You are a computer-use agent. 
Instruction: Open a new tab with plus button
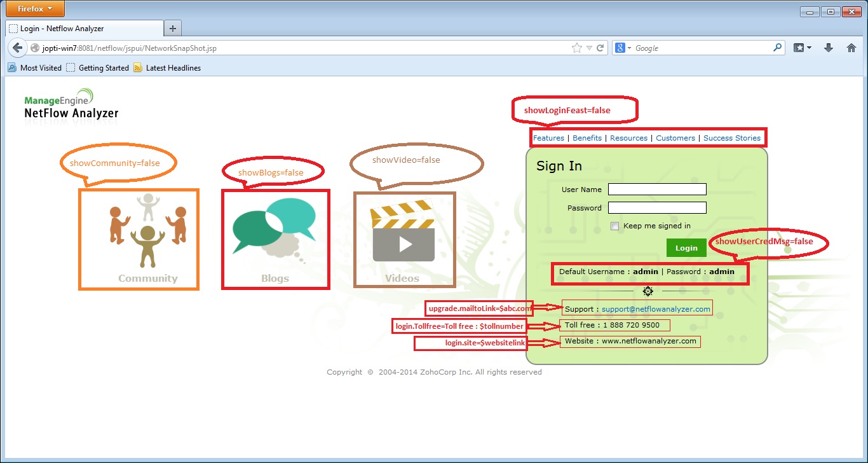(x=172, y=29)
